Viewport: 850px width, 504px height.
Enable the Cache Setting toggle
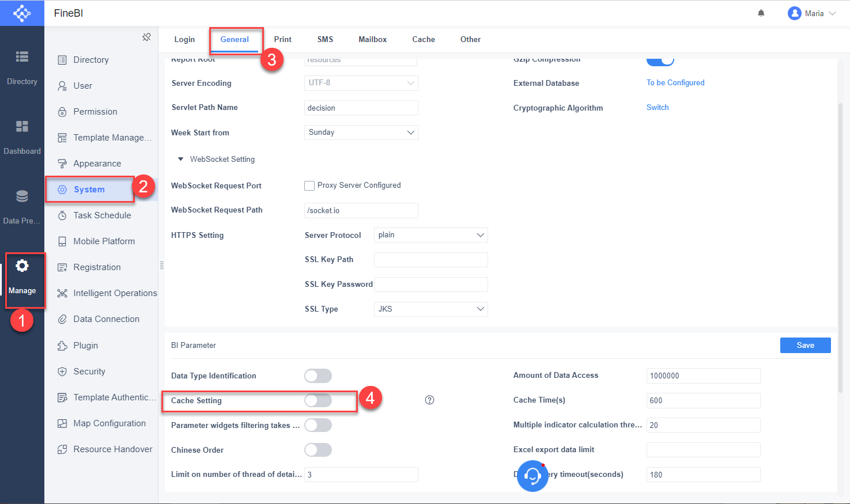[318, 400]
